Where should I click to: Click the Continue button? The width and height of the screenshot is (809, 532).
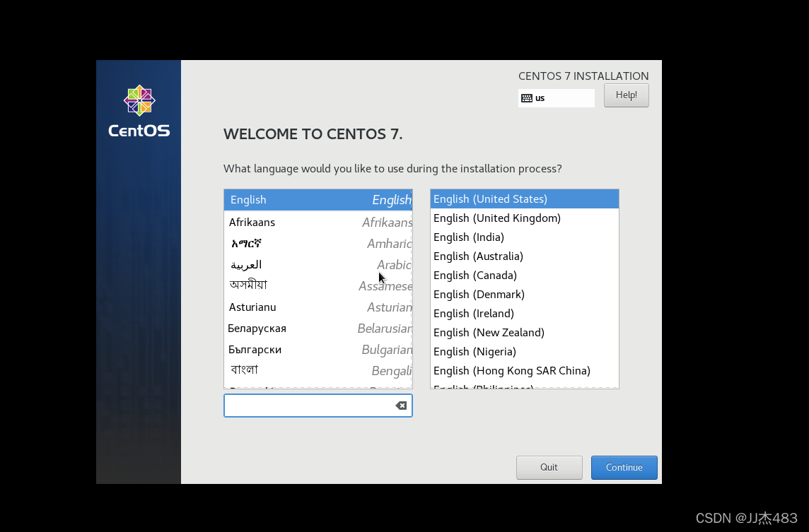(624, 467)
